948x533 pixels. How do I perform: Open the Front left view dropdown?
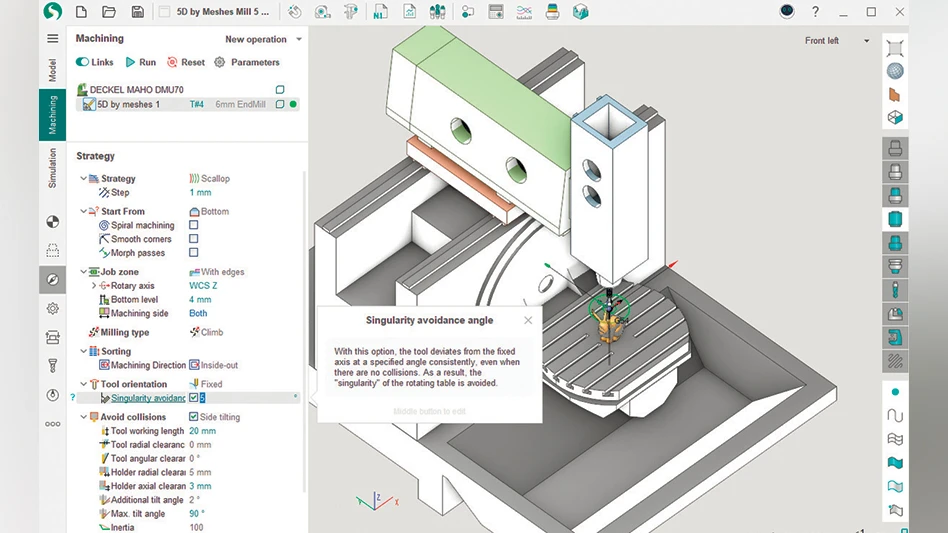pyautogui.click(x=829, y=41)
